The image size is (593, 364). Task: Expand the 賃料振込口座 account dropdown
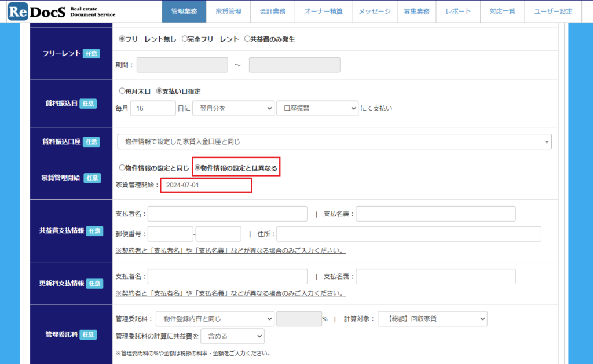(334, 142)
